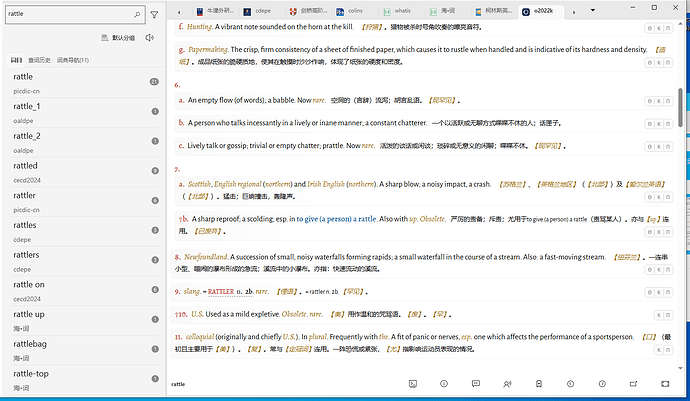Viewport: 690px width, 401px height.
Task: Click last small button on sense 6c row
Action: (668, 147)
